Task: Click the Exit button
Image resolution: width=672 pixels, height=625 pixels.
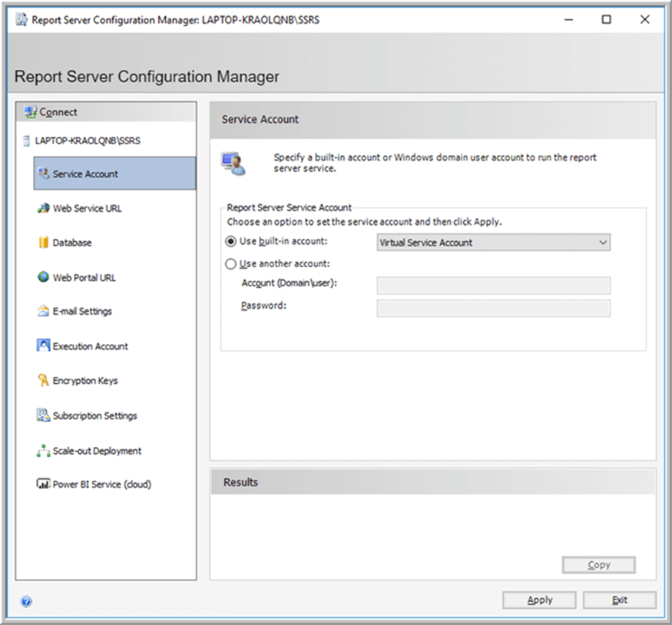Action: [619, 600]
